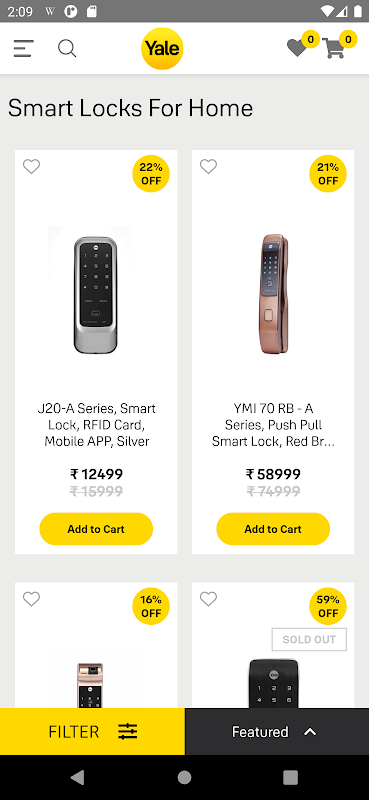Open the hamburger navigation menu

(23, 49)
